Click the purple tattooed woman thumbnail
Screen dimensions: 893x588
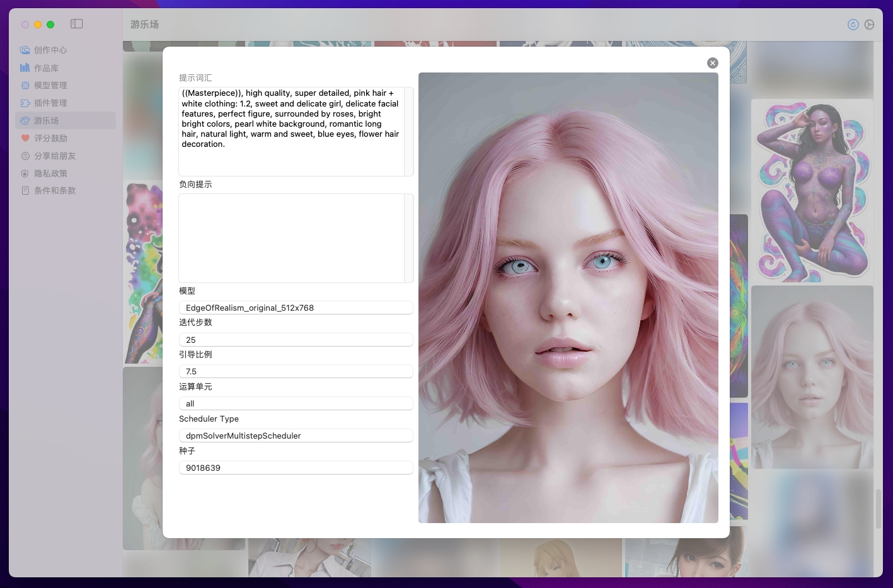pos(812,190)
